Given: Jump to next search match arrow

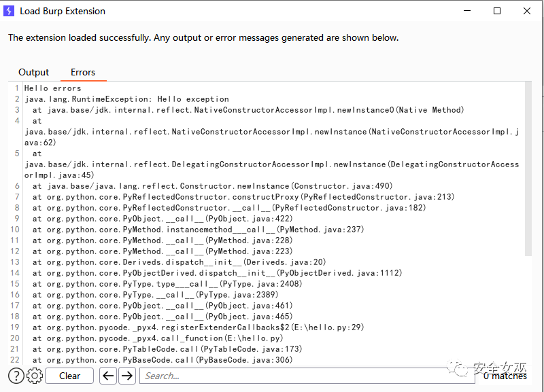Looking at the screenshot, I should click(x=127, y=376).
